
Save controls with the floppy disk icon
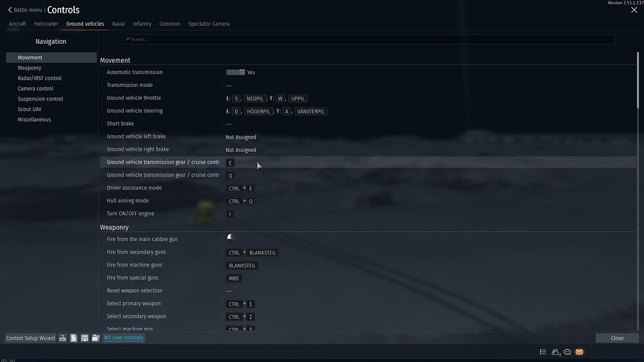[84, 338]
